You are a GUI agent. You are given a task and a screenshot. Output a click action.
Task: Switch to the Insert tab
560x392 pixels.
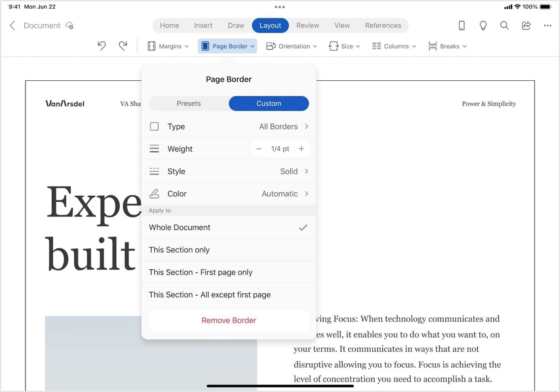tap(203, 25)
